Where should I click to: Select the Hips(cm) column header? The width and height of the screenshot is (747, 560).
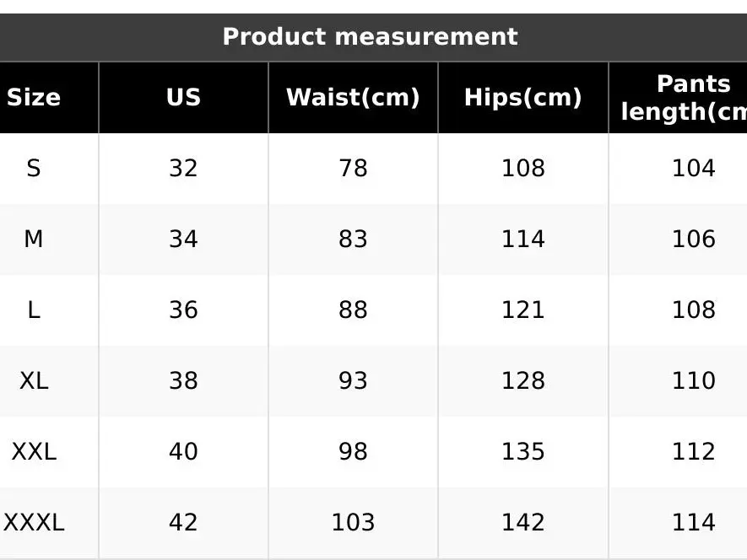point(522,98)
